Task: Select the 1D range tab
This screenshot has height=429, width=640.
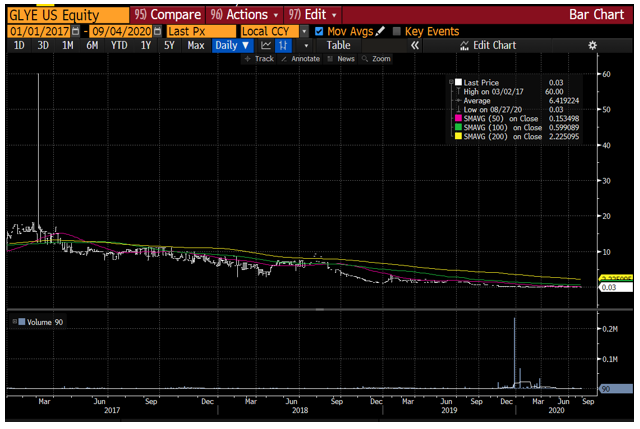Action: (x=19, y=45)
